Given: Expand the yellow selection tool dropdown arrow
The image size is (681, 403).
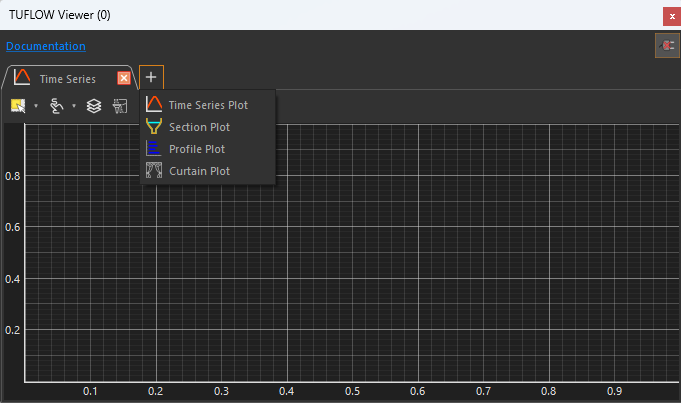Looking at the screenshot, I should click(x=36, y=106).
